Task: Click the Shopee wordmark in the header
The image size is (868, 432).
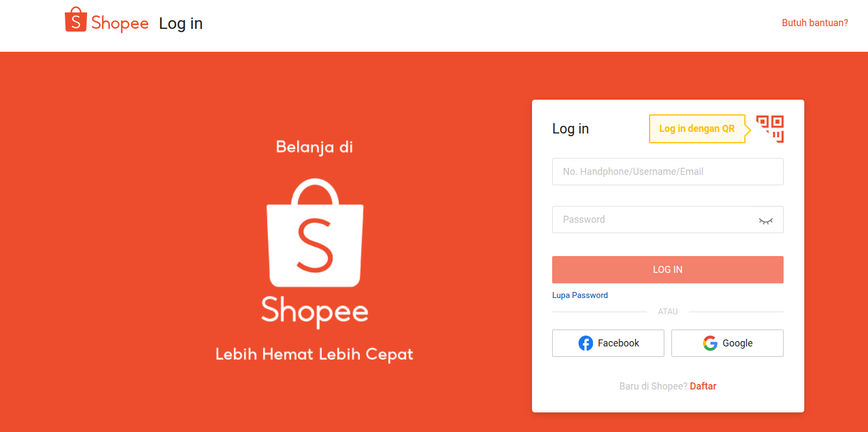Action: point(120,23)
